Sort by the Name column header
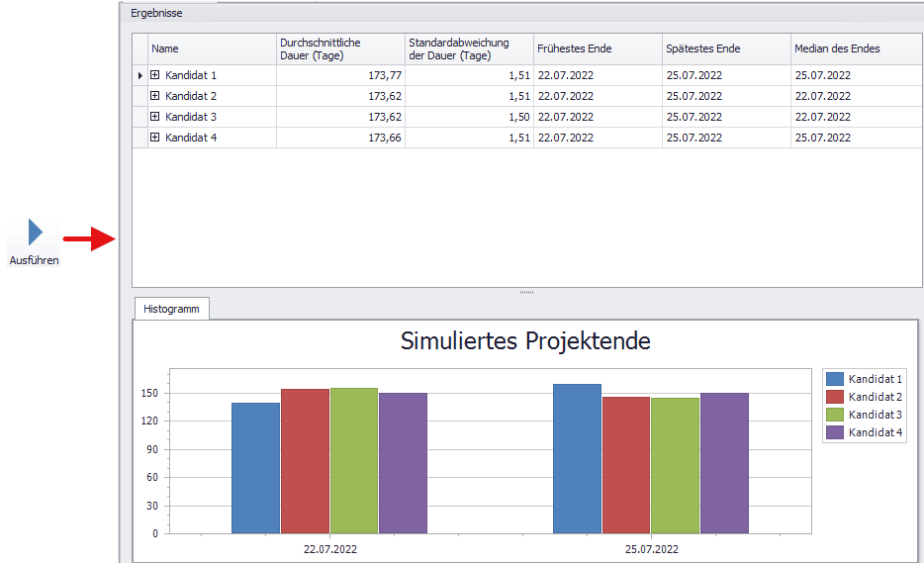924x564 pixels. pos(212,48)
